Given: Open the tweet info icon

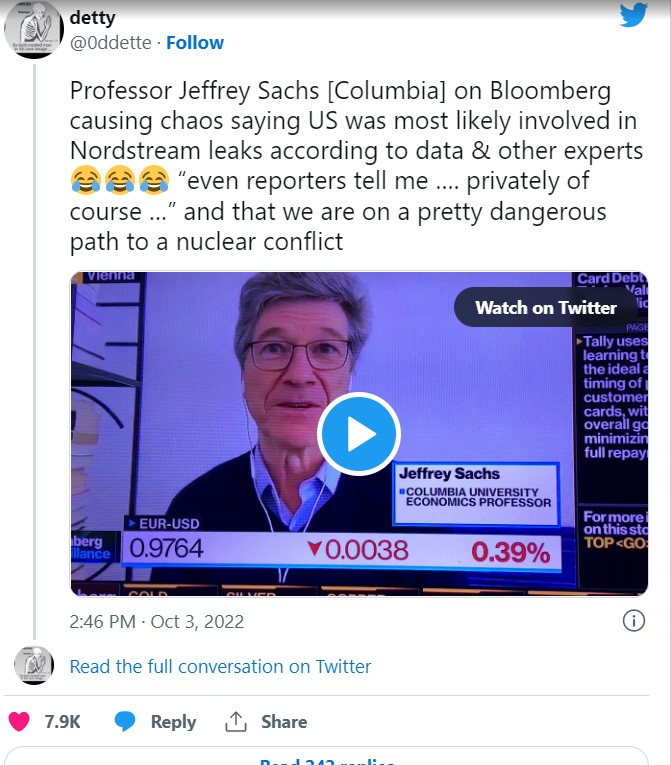Looking at the screenshot, I should 633,621.
